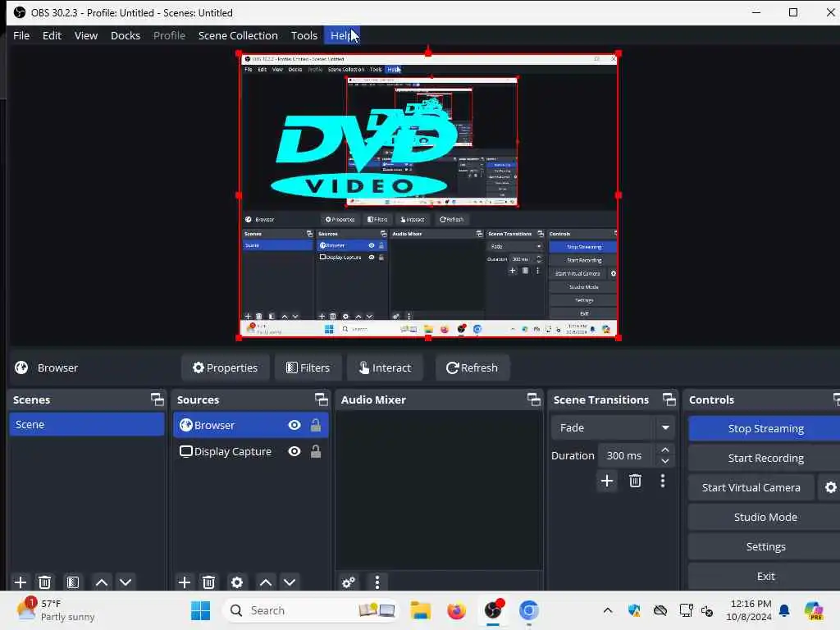Select the Scene item in Scenes list
The height and width of the screenshot is (630, 840).
coord(87,424)
